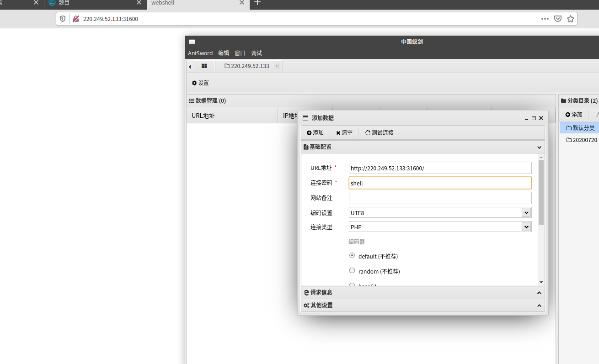599x364 pixels.
Task: Click the 连接密码 input field
Action: tap(440, 183)
